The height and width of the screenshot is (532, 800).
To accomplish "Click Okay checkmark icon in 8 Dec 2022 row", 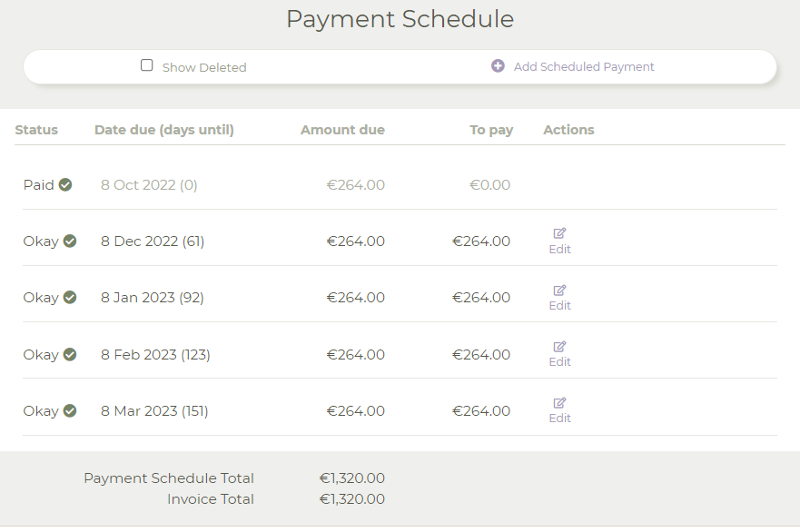I will tap(70, 241).
